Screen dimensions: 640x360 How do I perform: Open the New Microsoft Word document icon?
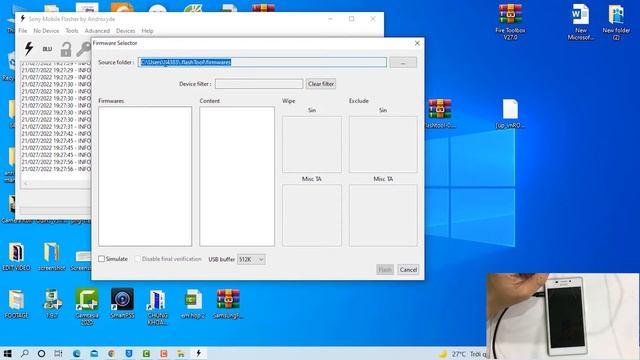pyautogui.click(x=580, y=22)
